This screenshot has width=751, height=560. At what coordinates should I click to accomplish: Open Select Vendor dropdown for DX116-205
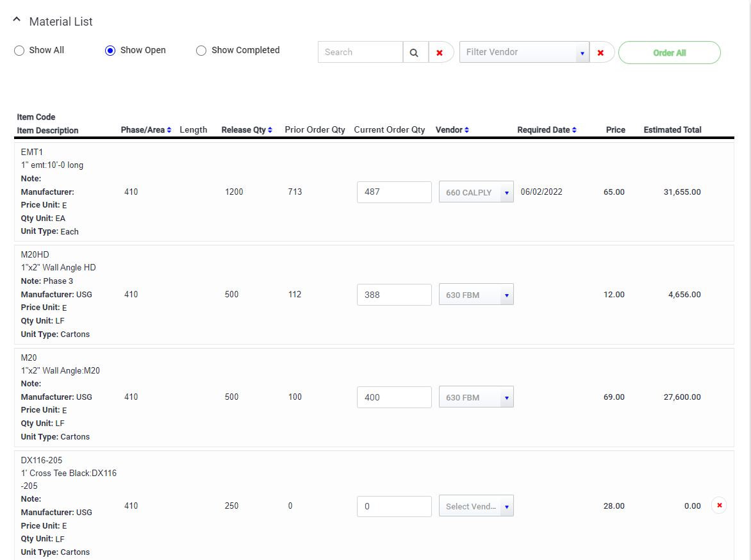[x=476, y=506]
